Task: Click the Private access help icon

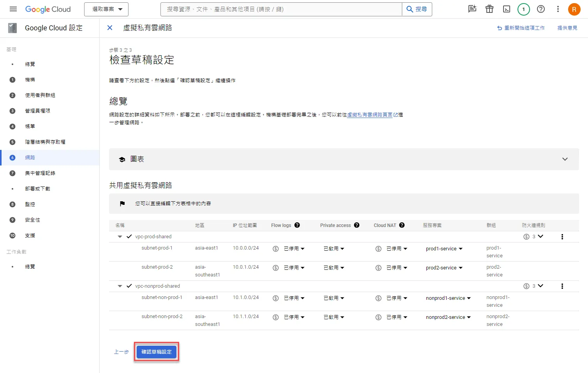Action: tap(357, 225)
